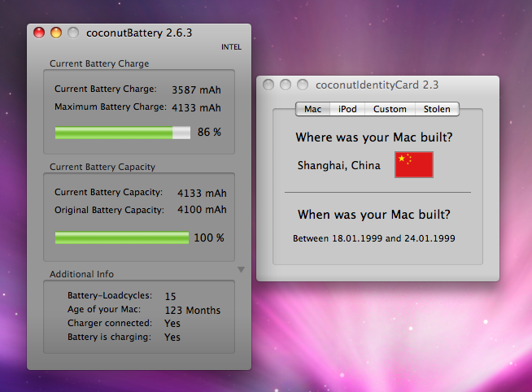This screenshot has width=532, height=392.
Task: Click the build date range 18.01.1999 text
Action: click(374, 238)
